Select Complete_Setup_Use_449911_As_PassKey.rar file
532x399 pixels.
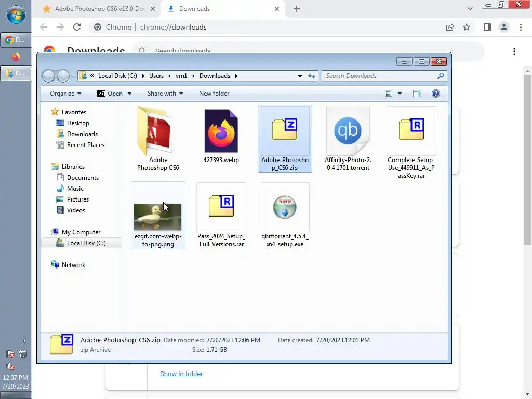pyautogui.click(x=411, y=142)
